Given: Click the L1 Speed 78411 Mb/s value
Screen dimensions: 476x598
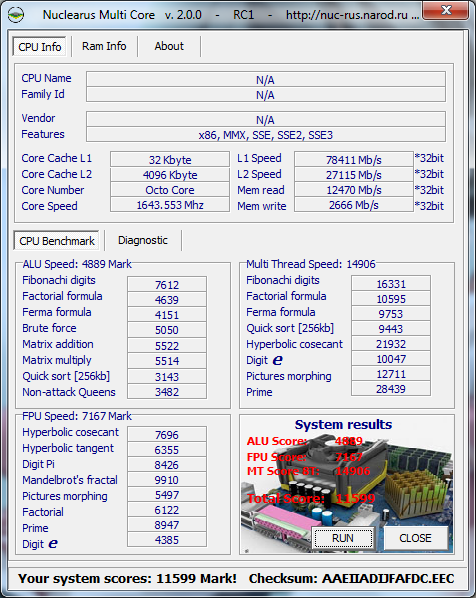Looking at the screenshot, I should click(x=354, y=159).
